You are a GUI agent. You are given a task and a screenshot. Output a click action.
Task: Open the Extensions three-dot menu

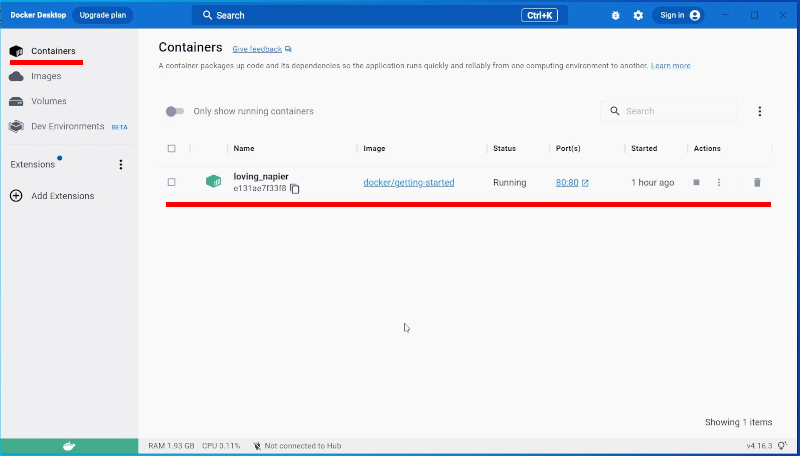(x=121, y=164)
